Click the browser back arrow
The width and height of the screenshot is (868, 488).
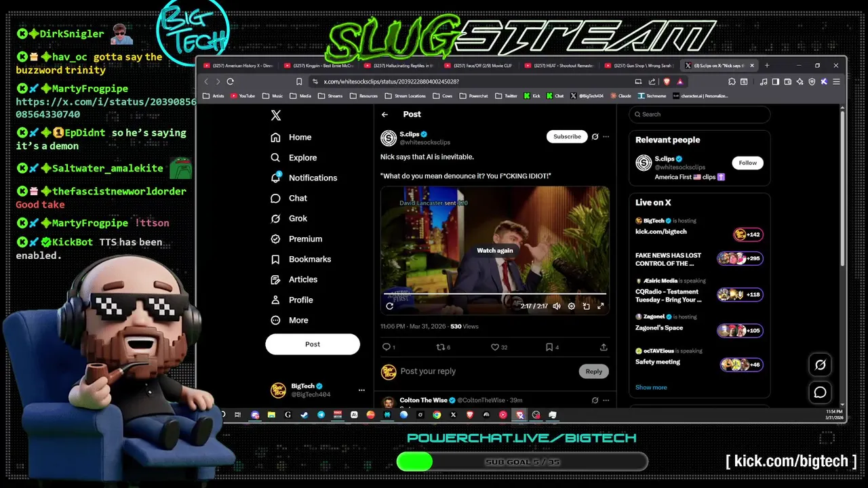tap(206, 81)
